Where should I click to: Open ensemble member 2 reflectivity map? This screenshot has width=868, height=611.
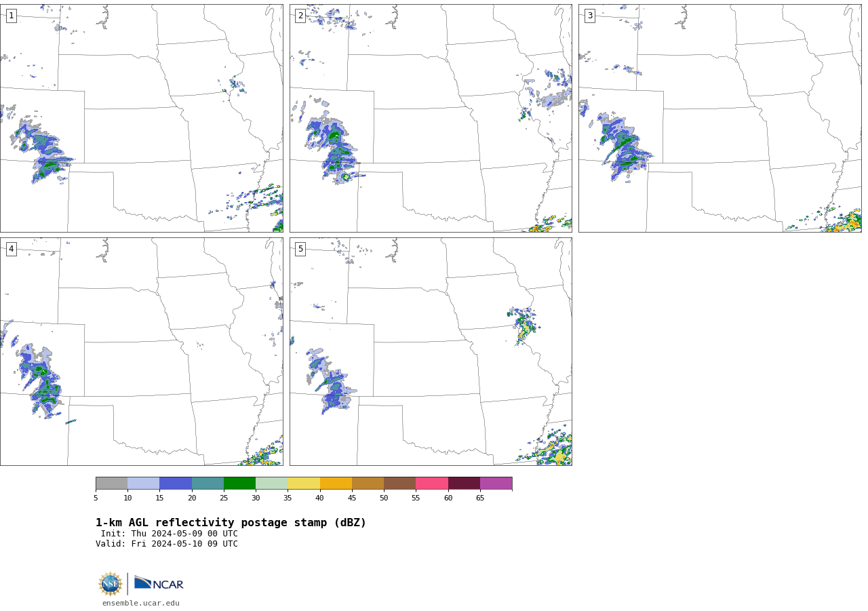[x=431, y=118]
